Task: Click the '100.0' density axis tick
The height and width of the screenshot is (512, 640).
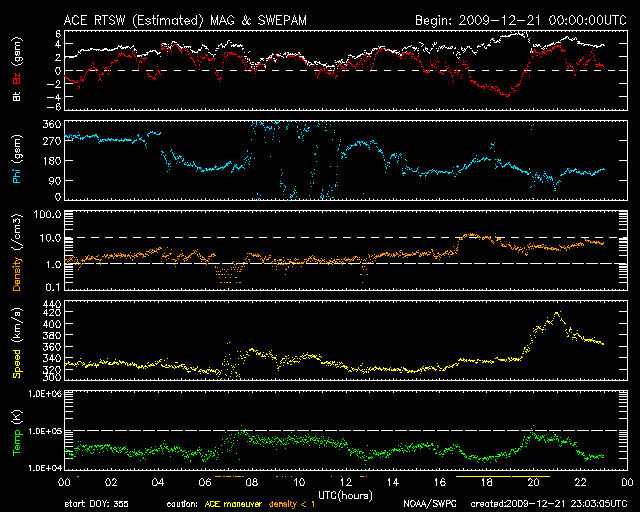Action: [x=47, y=214]
